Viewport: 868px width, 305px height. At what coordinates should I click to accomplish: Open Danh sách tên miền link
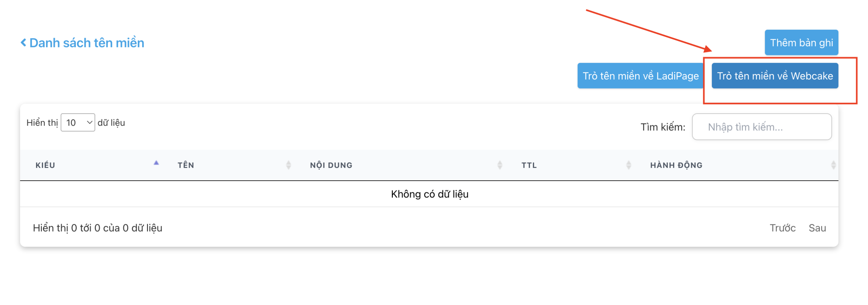86,43
